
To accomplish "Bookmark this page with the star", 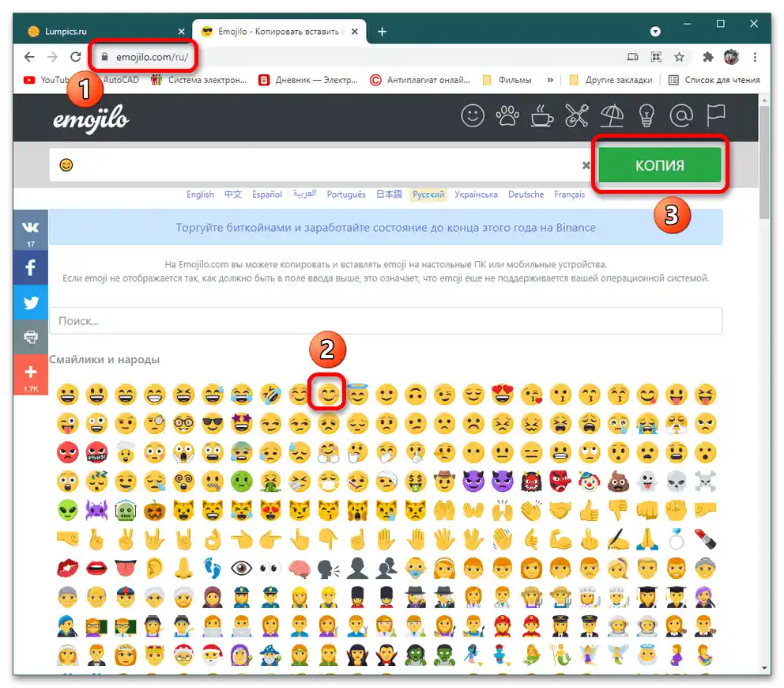I will click(679, 57).
